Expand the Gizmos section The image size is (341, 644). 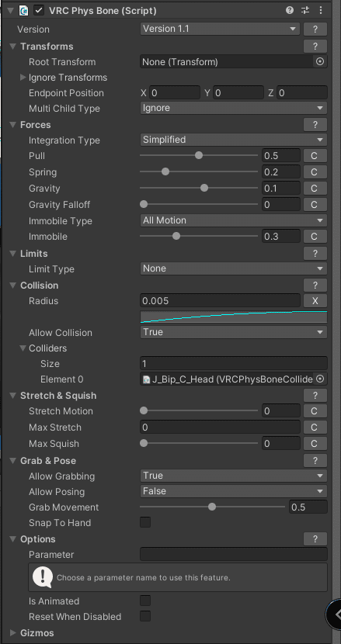tap(12, 632)
